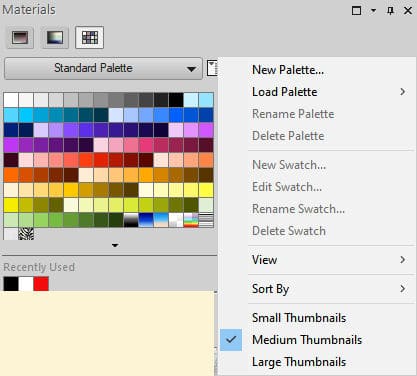Select the zebra pattern swatch

coord(26,234)
